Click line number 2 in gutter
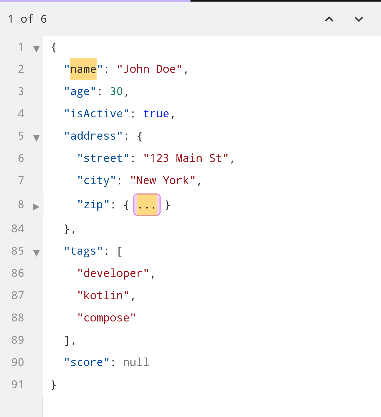This screenshot has width=381, height=417. point(21,69)
